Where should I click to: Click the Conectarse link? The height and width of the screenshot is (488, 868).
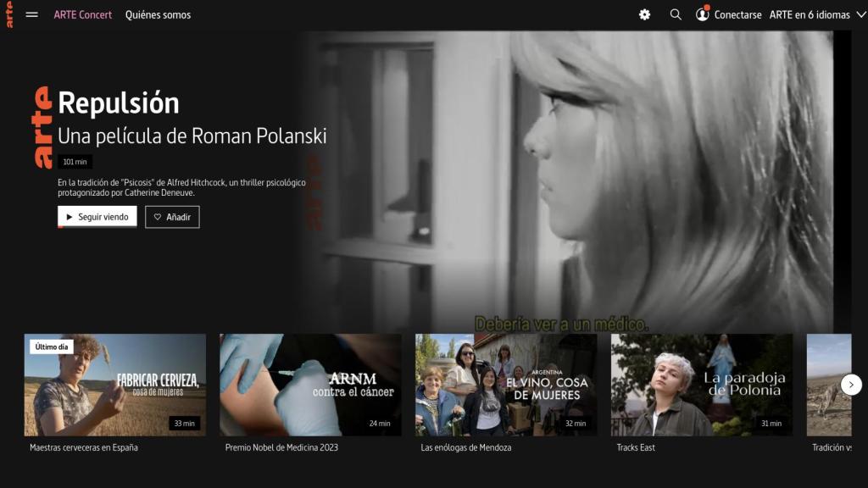pyautogui.click(x=737, y=14)
